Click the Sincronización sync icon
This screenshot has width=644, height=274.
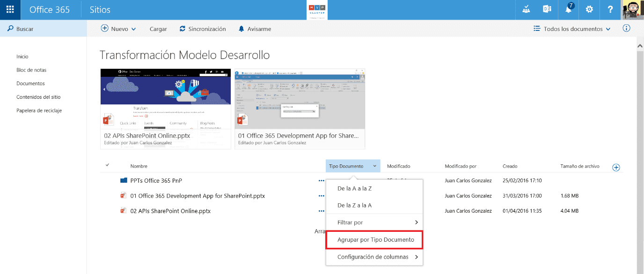click(x=183, y=29)
